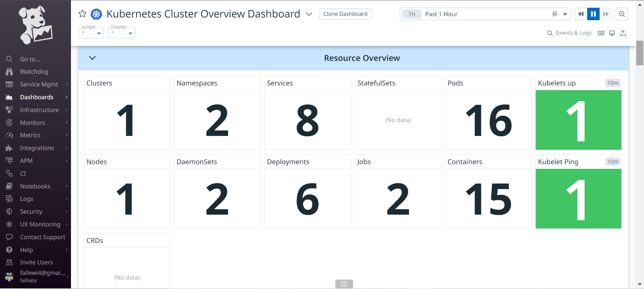The width and height of the screenshot is (644, 289).
Task: Pause live dashboard updates
Action: (593, 14)
